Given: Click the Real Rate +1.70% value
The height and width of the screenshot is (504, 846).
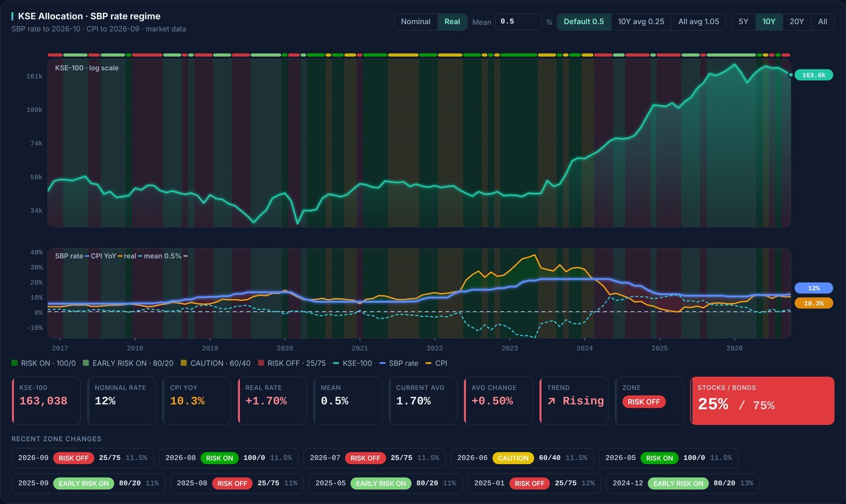Looking at the screenshot, I should tap(266, 401).
